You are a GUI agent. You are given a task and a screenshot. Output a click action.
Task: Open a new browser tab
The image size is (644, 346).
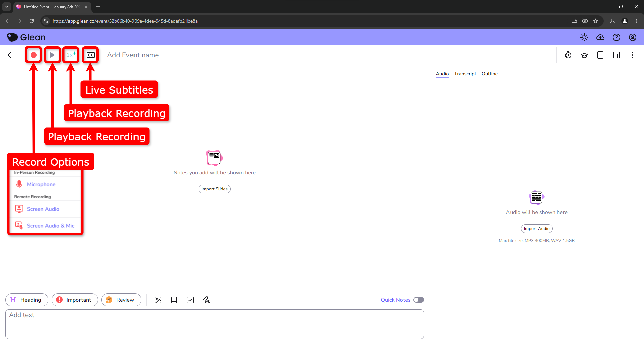click(x=98, y=7)
